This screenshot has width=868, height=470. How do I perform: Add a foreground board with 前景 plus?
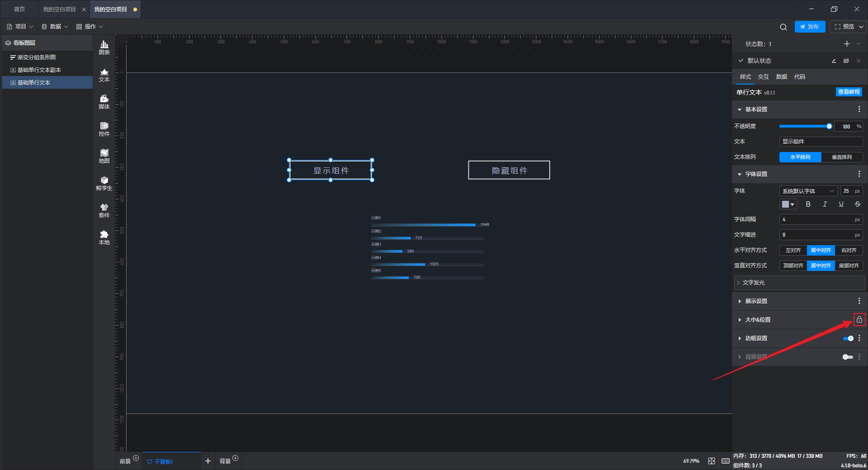tap(136, 458)
